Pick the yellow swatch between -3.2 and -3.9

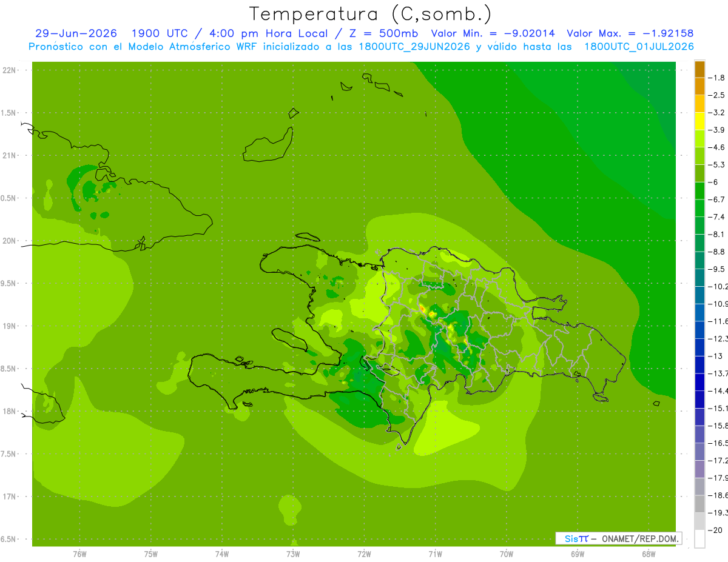[699, 121]
